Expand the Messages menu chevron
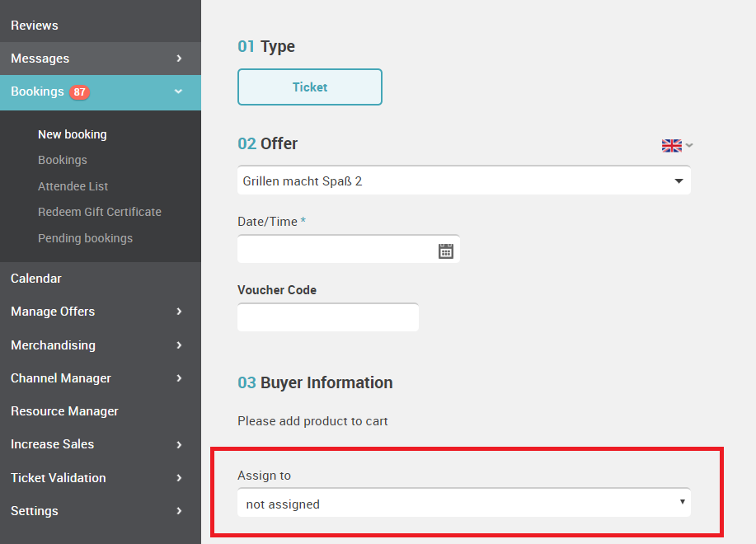The height and width of the screenshot is (544, 756). pos(180,59)
